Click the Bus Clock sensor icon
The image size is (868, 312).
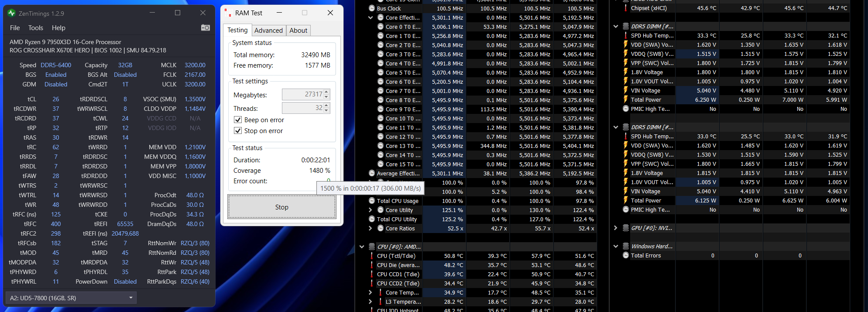coord(372,8)
